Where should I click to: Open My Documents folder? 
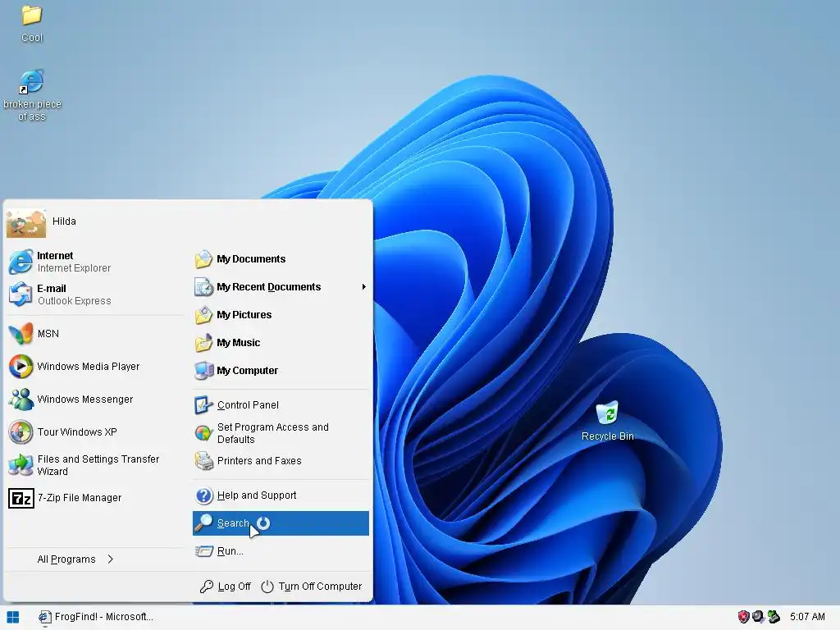coord(281,258)
